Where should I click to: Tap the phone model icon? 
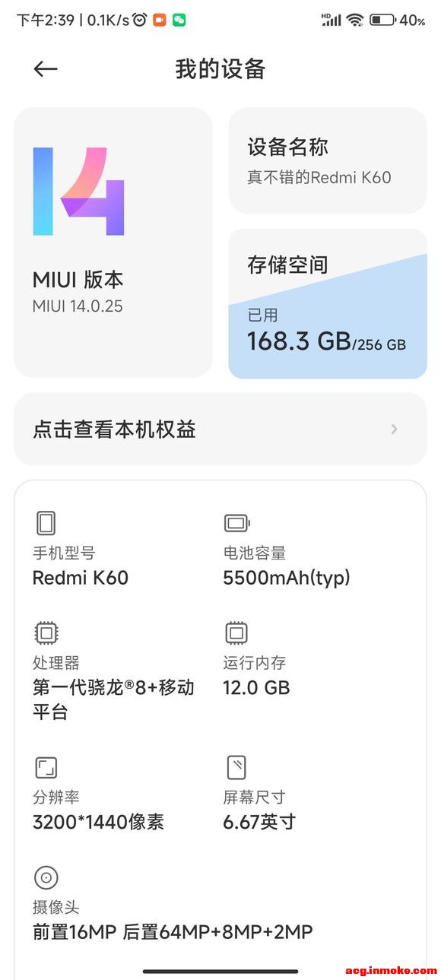(46, 523)
